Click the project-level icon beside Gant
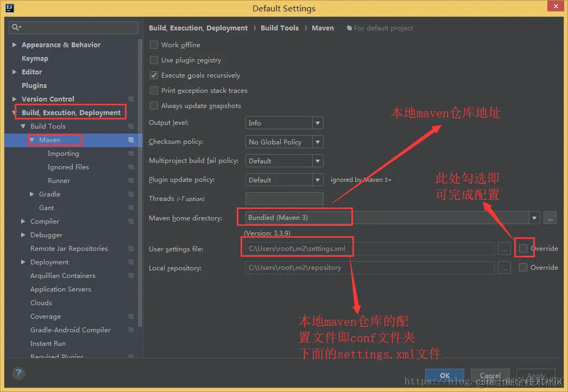568x392 pixels. click(x=131, y=207)
